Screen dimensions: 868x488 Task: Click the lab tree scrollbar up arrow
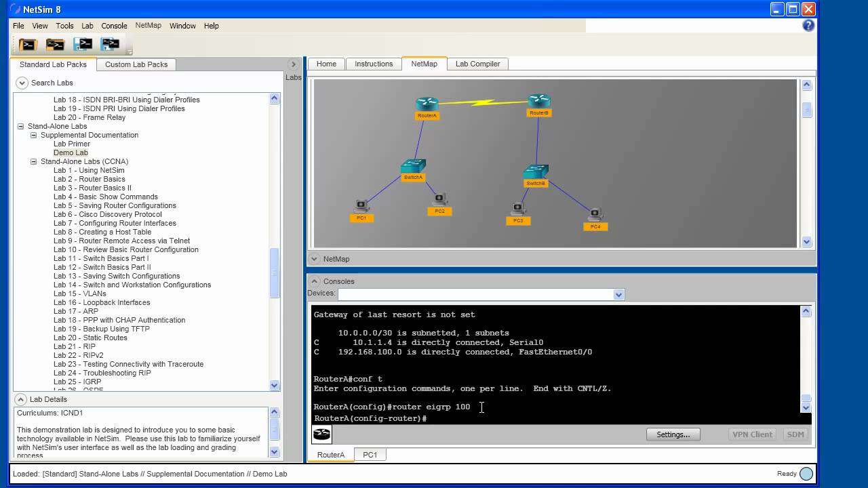[x=275, y=98]
